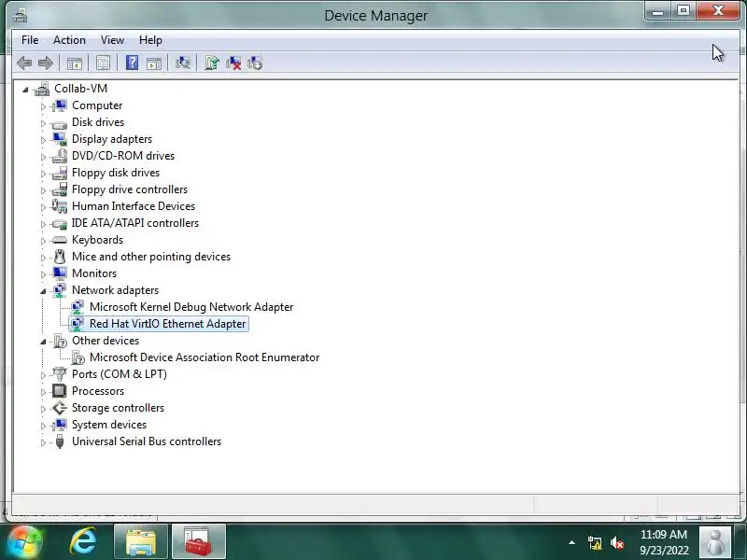747x560 pixels.
Task: Select the Keyboards label
Action: pos(97,240)
